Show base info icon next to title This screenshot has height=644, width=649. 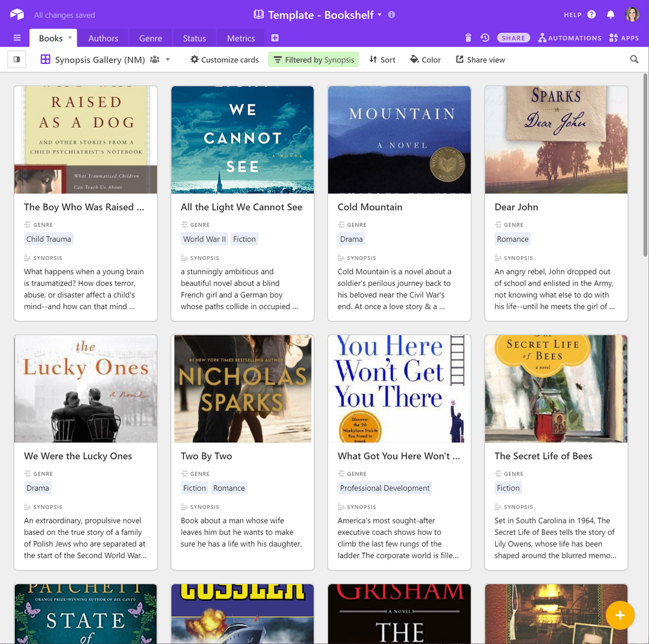[391, 15]
